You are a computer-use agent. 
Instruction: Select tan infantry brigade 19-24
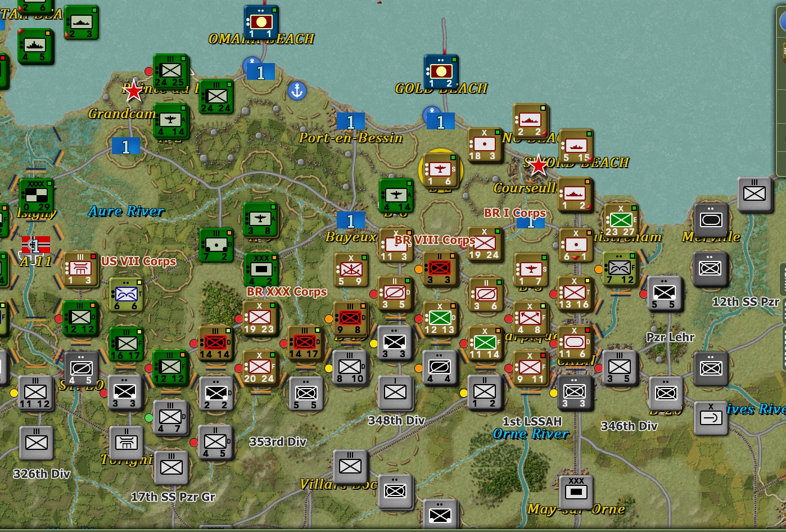click(485, 244)
